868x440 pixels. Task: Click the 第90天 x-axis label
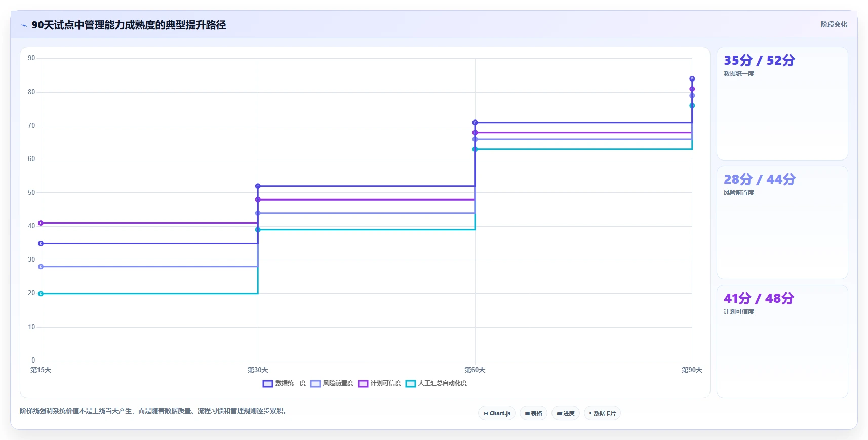pos(692,370)
